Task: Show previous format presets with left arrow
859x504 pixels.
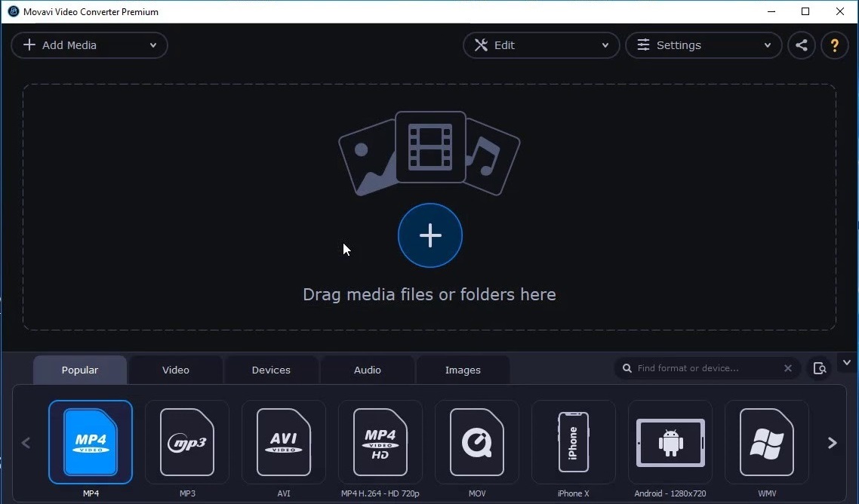Action: (26, 443)
